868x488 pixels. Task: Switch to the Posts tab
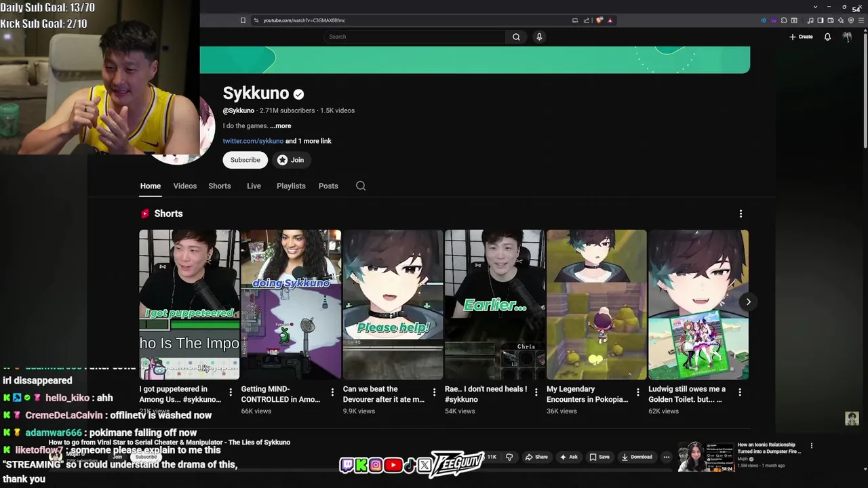point(328,186)
